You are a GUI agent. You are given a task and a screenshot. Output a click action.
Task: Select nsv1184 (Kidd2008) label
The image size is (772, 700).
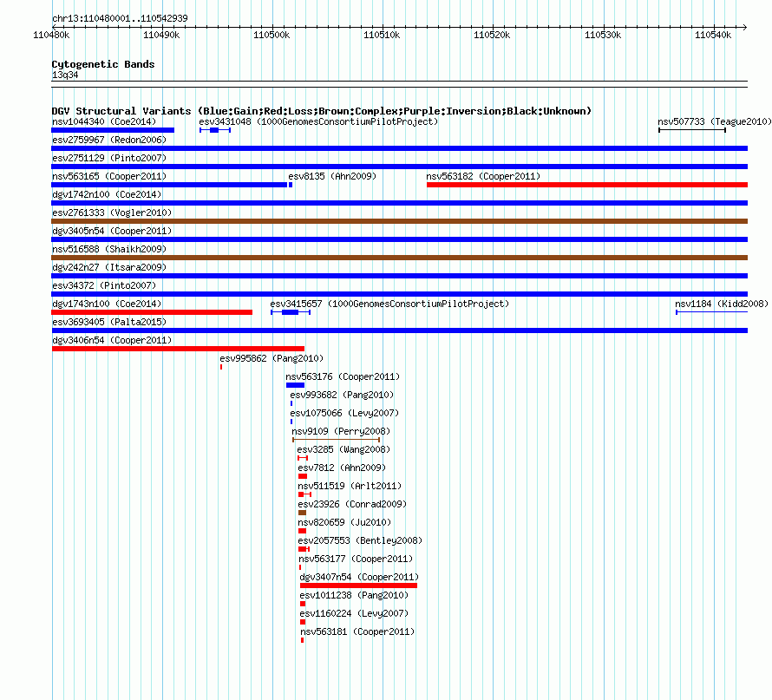pyautogui.click(x=722, y=304)
